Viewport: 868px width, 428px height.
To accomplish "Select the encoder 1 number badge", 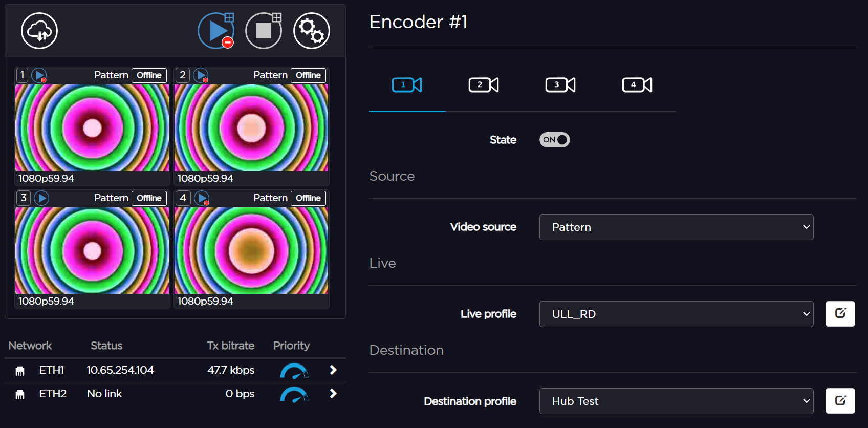I will pos(22,75).
